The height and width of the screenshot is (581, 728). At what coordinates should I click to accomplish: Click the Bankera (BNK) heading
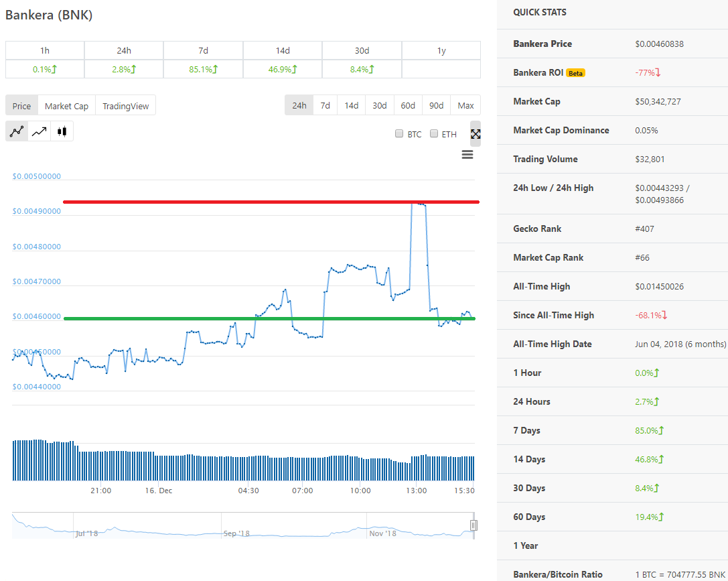coord(49,15)
